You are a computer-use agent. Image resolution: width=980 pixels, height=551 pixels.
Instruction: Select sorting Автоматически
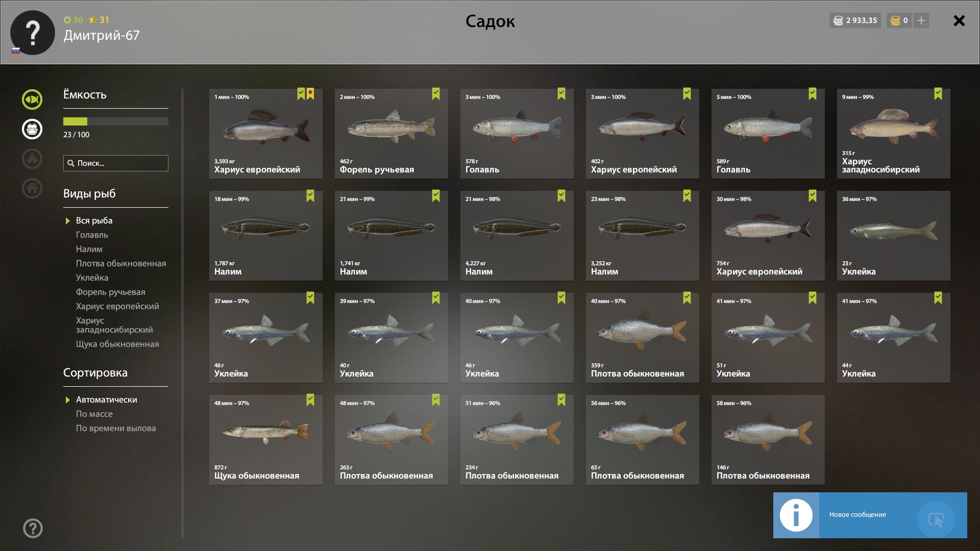click(x=106, y=399)
